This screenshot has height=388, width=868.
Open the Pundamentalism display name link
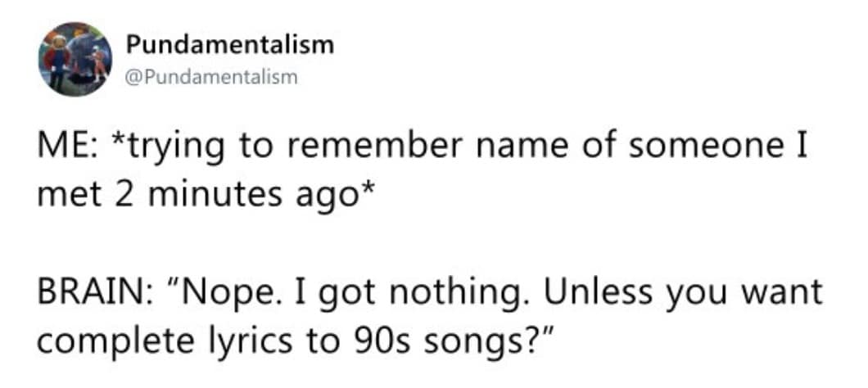click(229, 45)
